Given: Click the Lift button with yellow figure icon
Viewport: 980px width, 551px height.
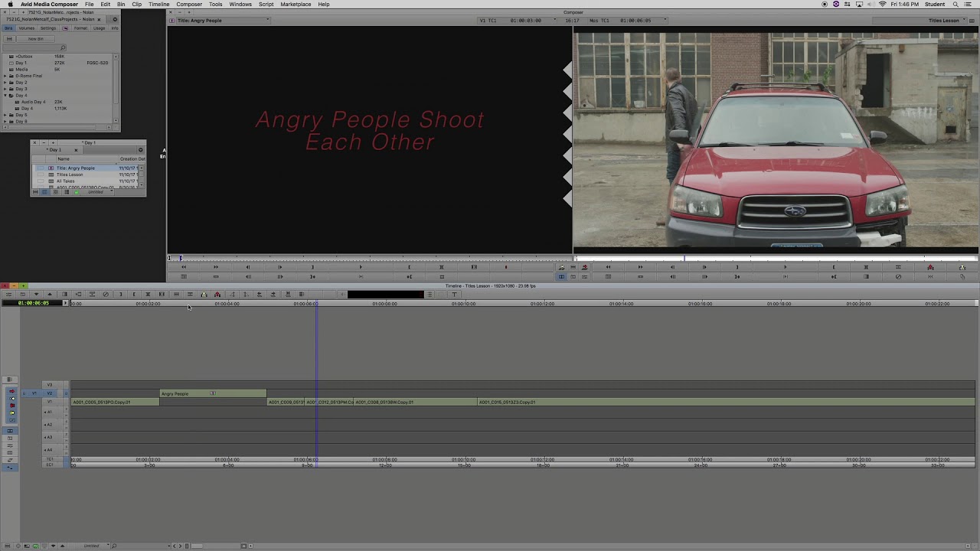Looking at the screenshot, I should click(204, 294).
